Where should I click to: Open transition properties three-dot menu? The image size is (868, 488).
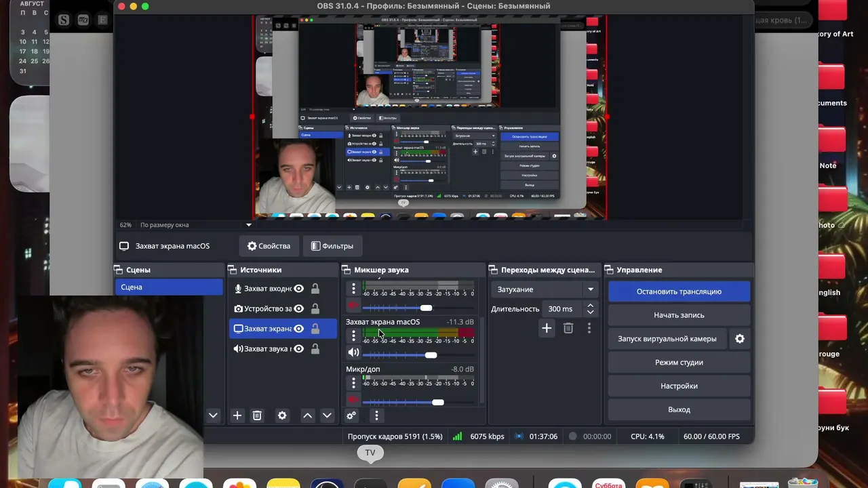tap(589, 328)
